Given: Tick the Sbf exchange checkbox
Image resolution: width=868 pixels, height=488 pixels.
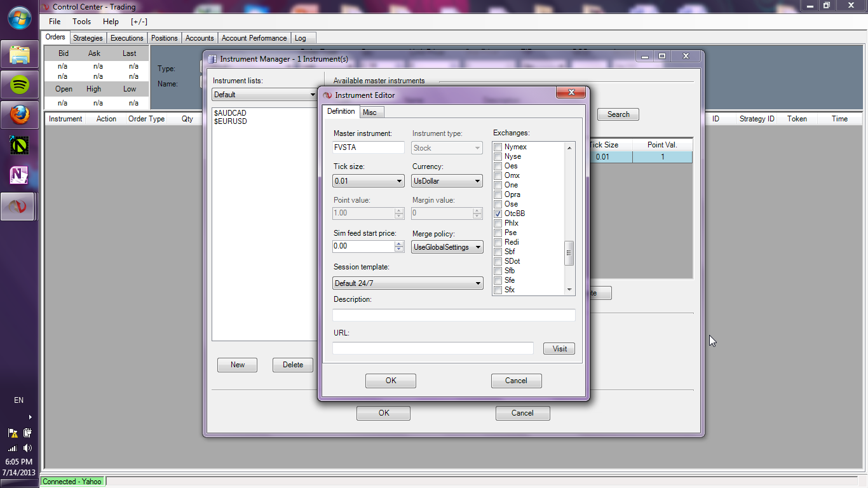Looking at the screenshot, I should 498,252.
